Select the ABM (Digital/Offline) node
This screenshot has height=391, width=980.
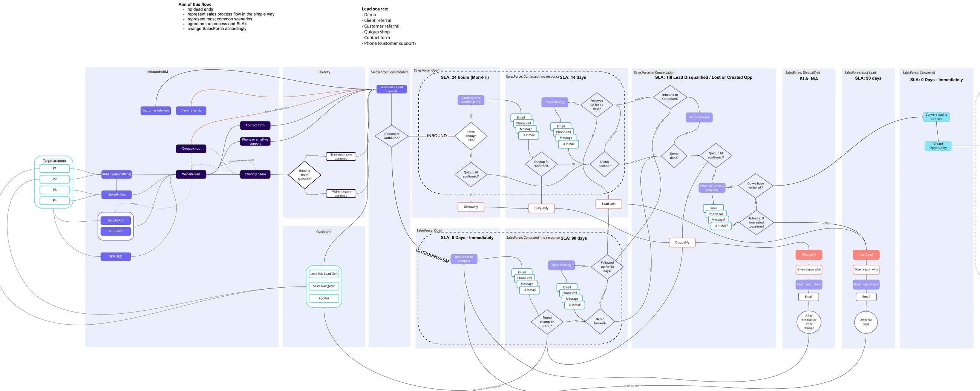coord(116,174)
